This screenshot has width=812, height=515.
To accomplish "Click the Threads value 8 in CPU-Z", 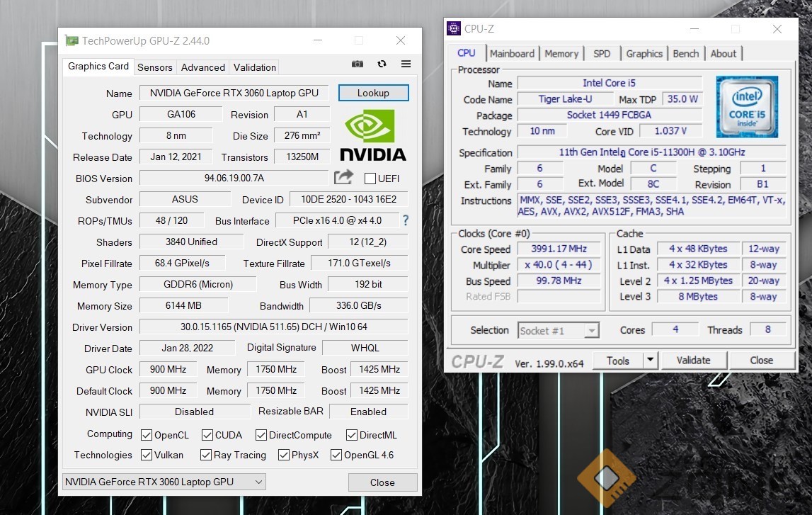I will [x=767, y=329].
